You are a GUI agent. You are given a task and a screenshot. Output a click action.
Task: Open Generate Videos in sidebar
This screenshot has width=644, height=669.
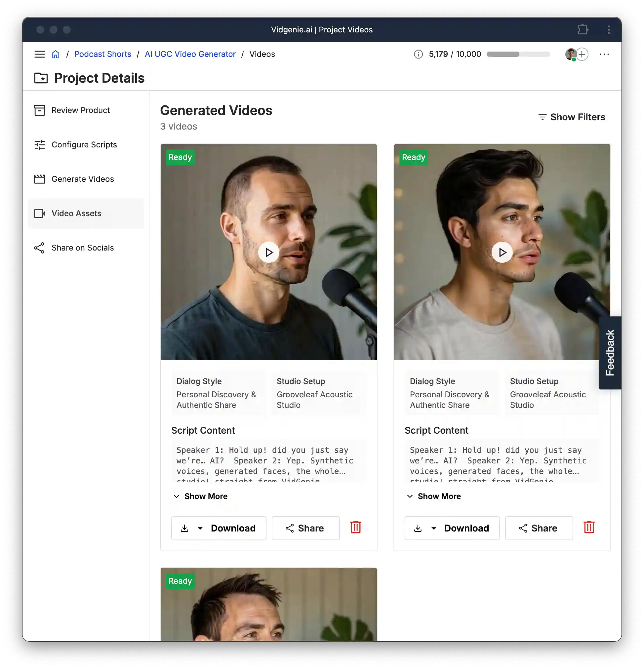86,179
